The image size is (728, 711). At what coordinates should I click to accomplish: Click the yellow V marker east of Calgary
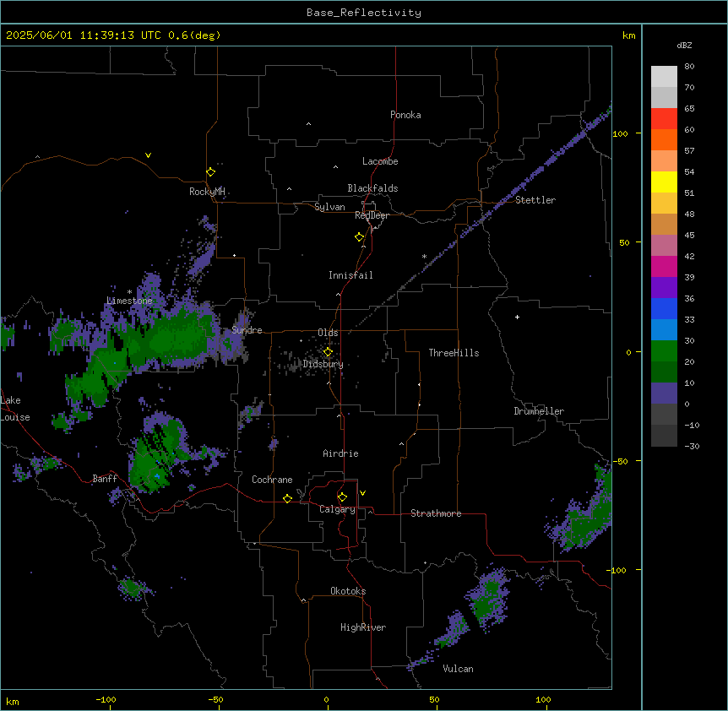click(x=362, y=493)
